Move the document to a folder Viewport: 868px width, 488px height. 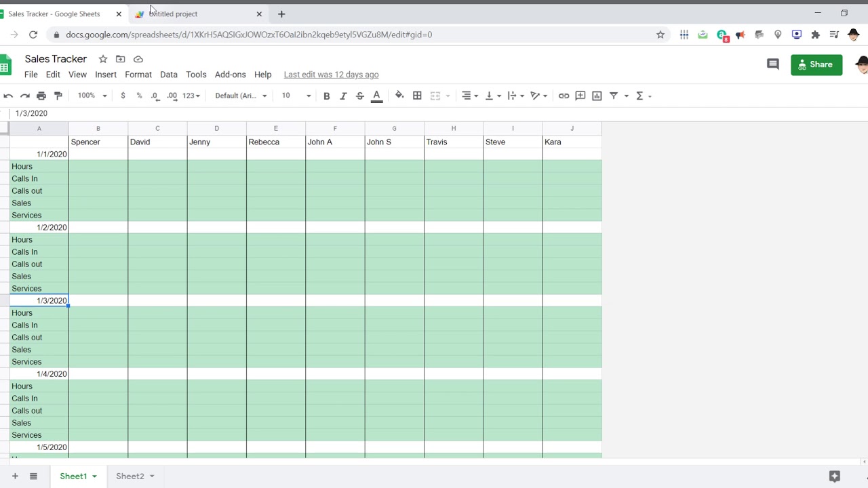pyautogui.click(x=121, y=59)
